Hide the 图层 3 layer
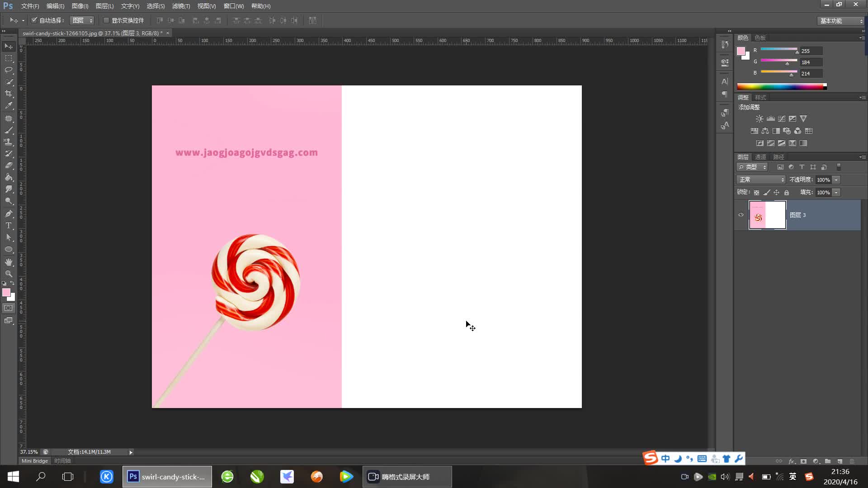Viewport: 868px width, 488px height. pyautogui.click(x=741, y=215)
